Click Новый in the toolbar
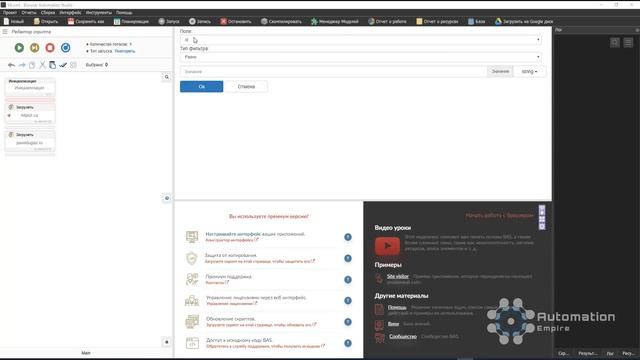 pyautogui.click(x=13, y=21)
